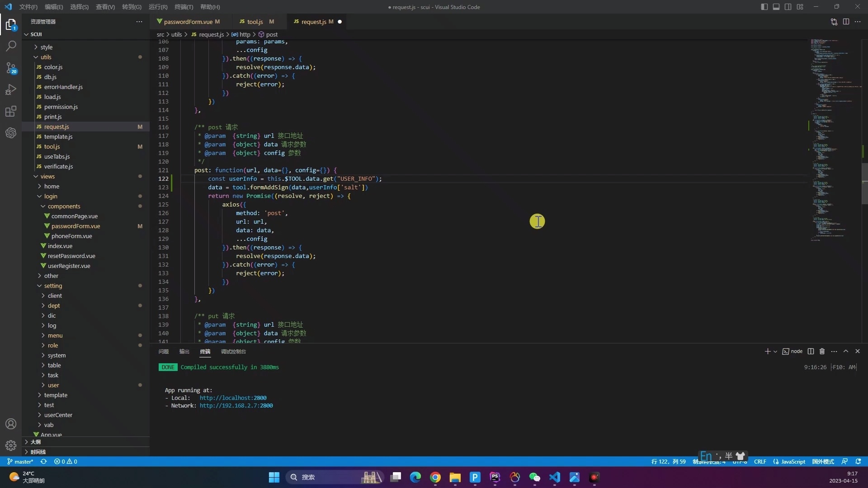Switch to the 输出 panel tab
This screenshot has height=488, width=868.
184,352
